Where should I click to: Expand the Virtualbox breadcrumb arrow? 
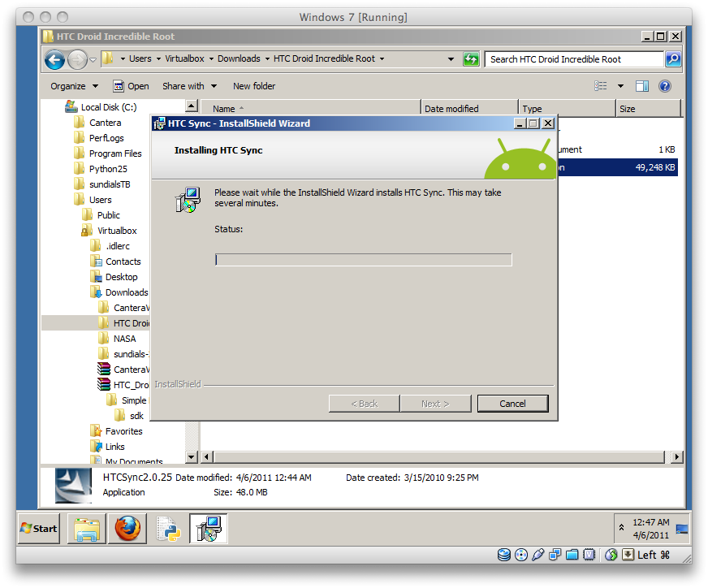pyautogui.click(x=211, y=59)
